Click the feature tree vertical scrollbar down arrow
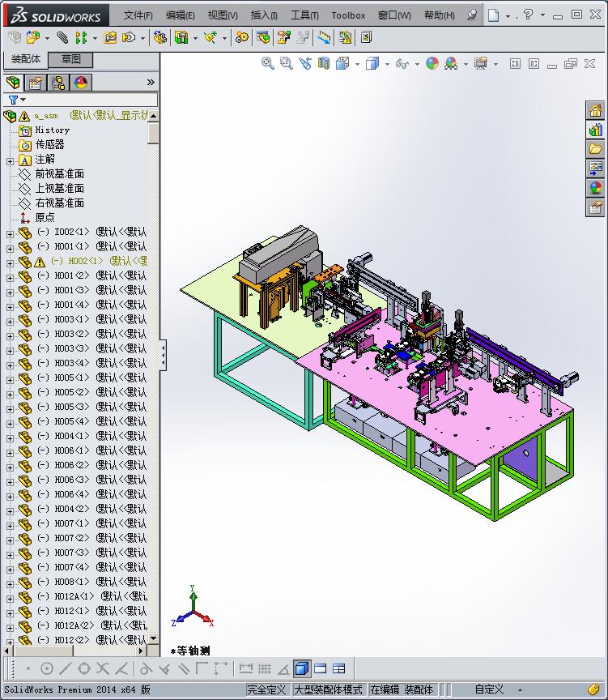The image size is (608, 700). pos(153,638)
